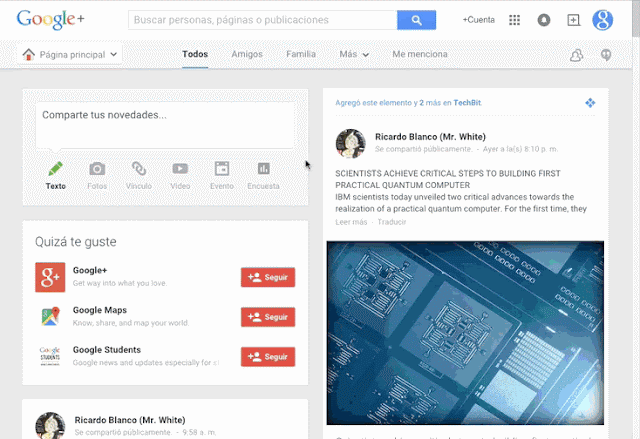Viewport: 640px width, 439px height.
Task: Click Se compartió públicamente on quantum post
Action: [423, 149]
